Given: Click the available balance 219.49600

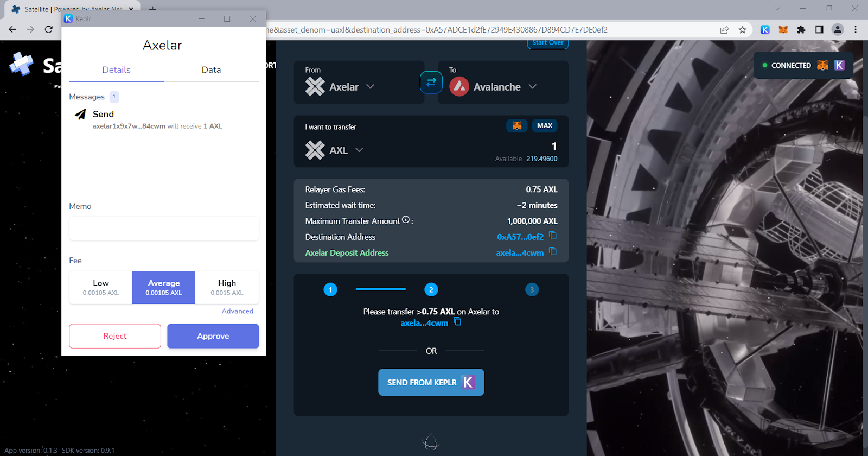Looking at the screenshot, I should pos(542,159).
